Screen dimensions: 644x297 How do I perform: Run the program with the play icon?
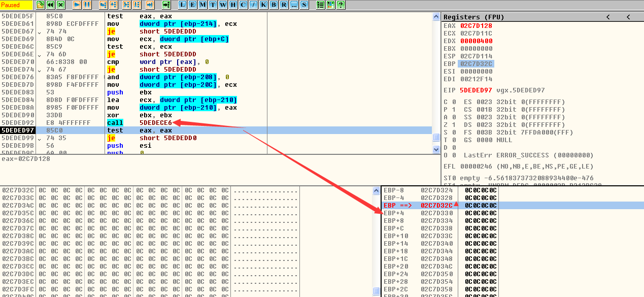pyautogui.click(x=77, y=5)
